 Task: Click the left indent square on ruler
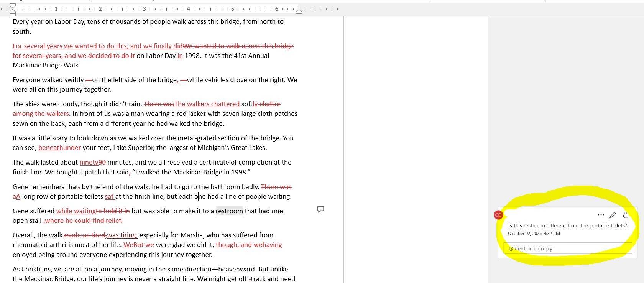(13, 14)
